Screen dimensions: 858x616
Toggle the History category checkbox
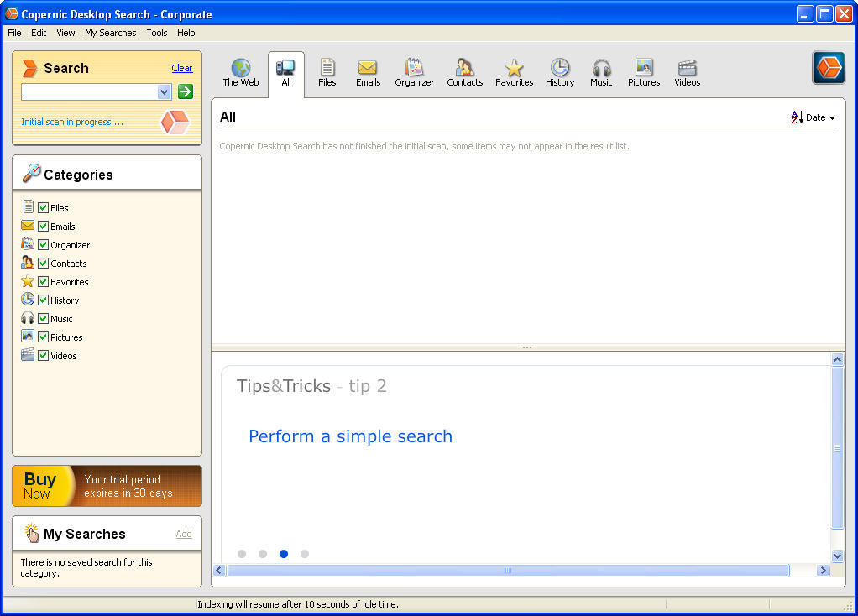(x=43, y=300)
